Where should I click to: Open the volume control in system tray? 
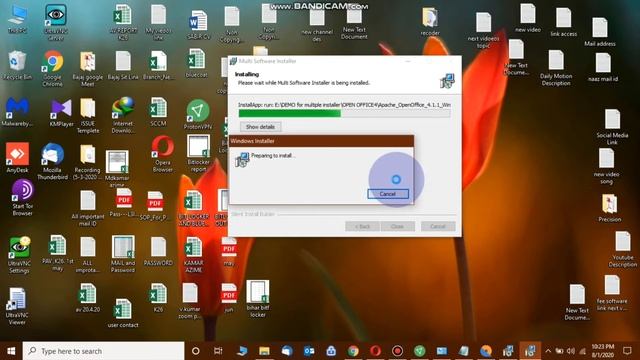(571, 351)
